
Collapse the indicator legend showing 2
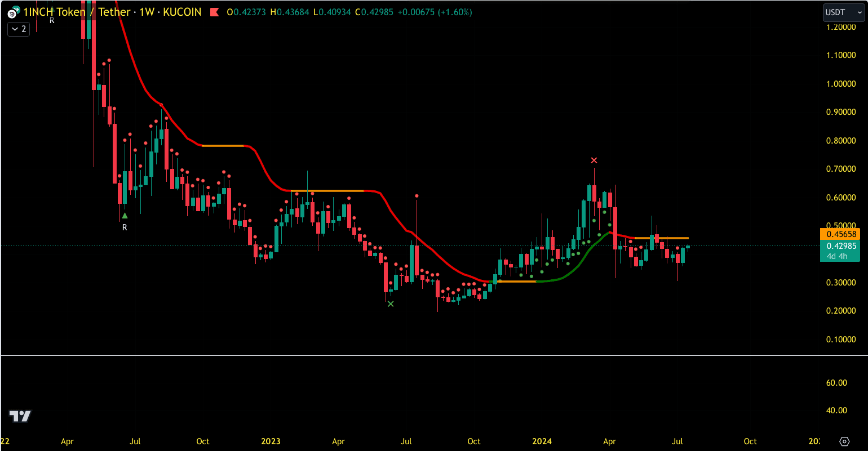point(19,29)
